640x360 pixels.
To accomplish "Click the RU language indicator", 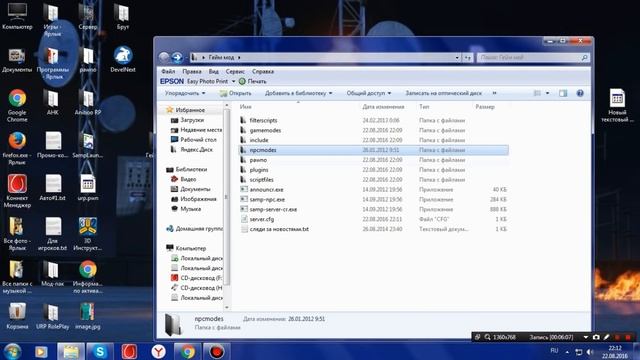I will [x=554, y=351].
